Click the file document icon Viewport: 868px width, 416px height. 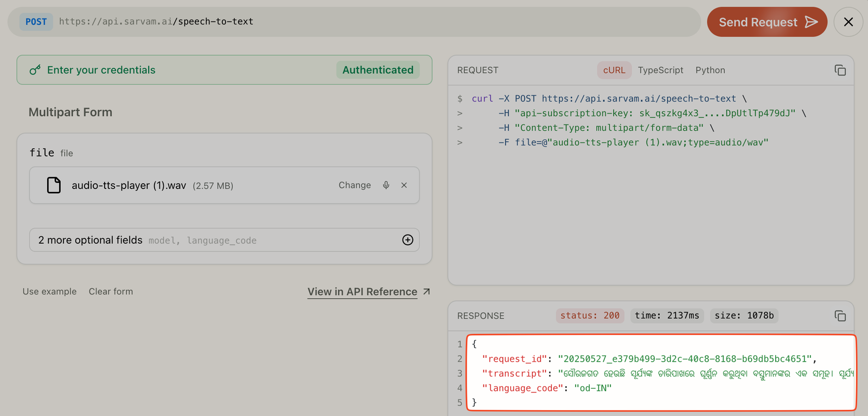[54, 185]
